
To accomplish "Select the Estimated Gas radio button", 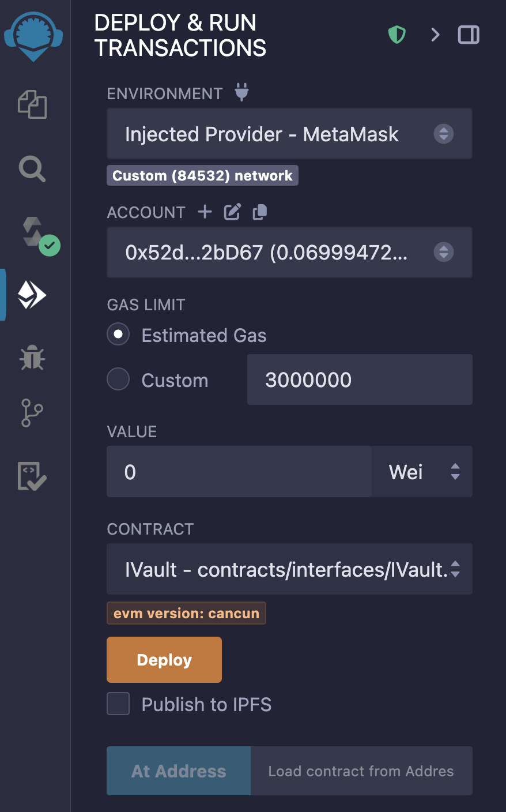I will [118, 334].
